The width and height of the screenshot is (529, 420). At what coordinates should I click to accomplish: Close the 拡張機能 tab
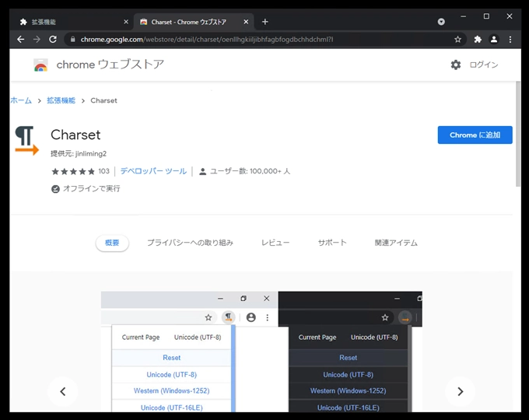[x=126, y=22]
